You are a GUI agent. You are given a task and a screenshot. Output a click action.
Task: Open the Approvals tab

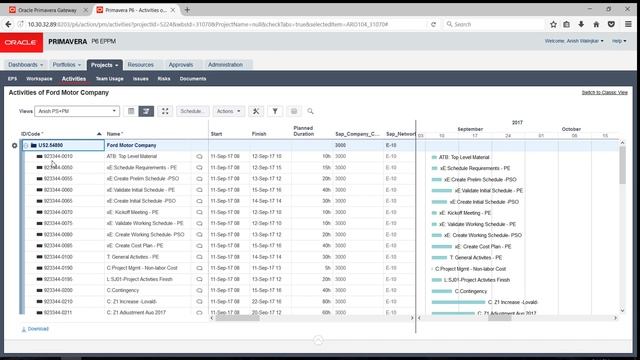(x=181, y=65)
